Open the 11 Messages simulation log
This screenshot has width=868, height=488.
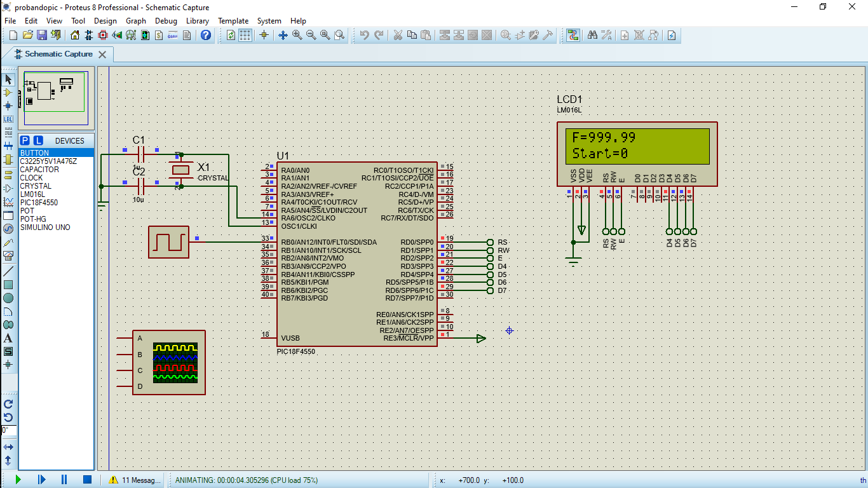[x=135, y=480]
